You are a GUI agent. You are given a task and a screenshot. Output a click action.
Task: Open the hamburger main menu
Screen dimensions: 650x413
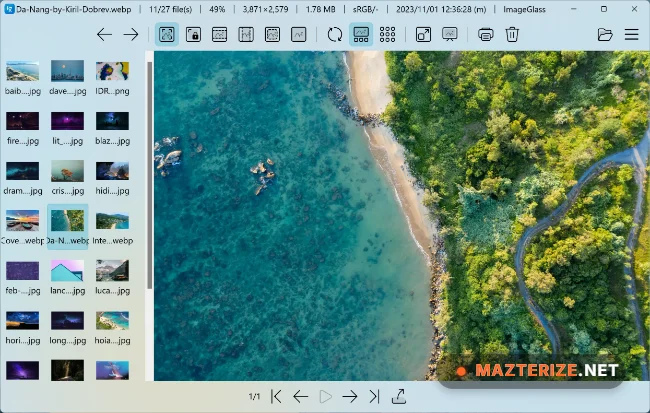[631, 34]
